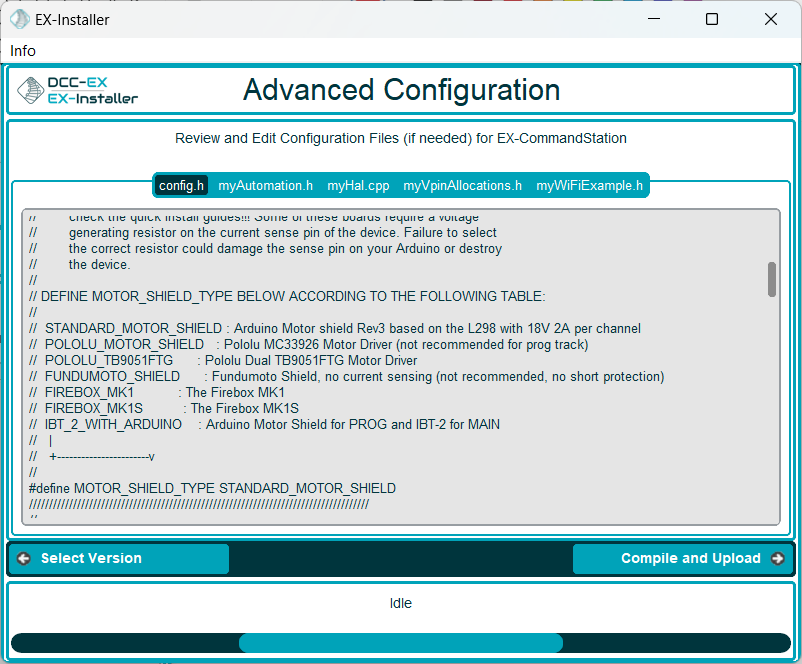Place cursor on the #define MOTOR_SHIELD_TYPE line
802x664 pixels.
pyautogui.click(x=212, y=488)
